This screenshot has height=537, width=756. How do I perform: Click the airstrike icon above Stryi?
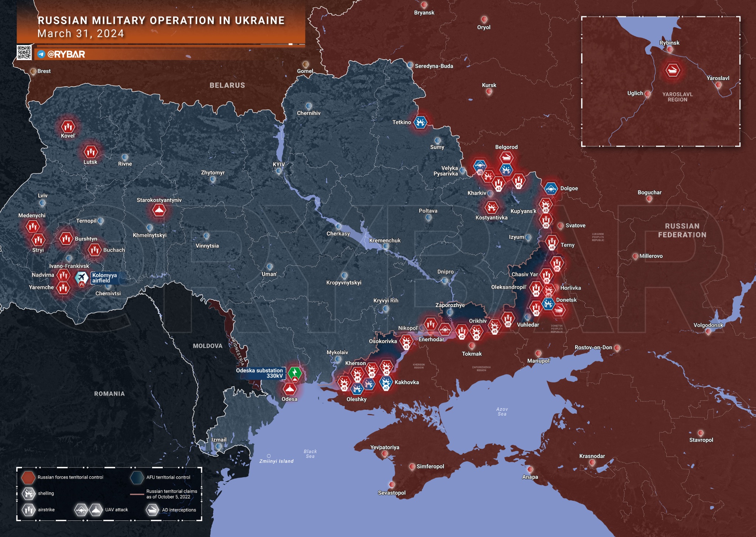click(x=38, y=240)
